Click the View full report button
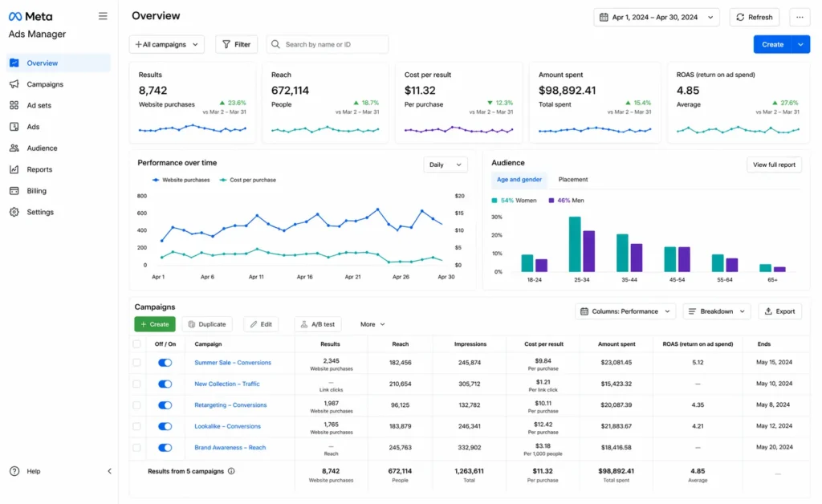This screenshot has width=822, height=504. point(773,165)
